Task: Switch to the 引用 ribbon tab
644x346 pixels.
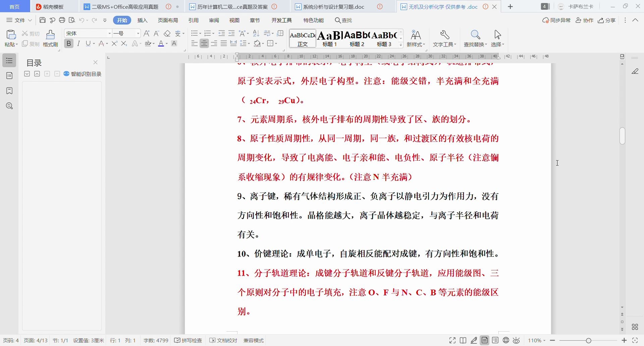Action: tap(194, 20)
